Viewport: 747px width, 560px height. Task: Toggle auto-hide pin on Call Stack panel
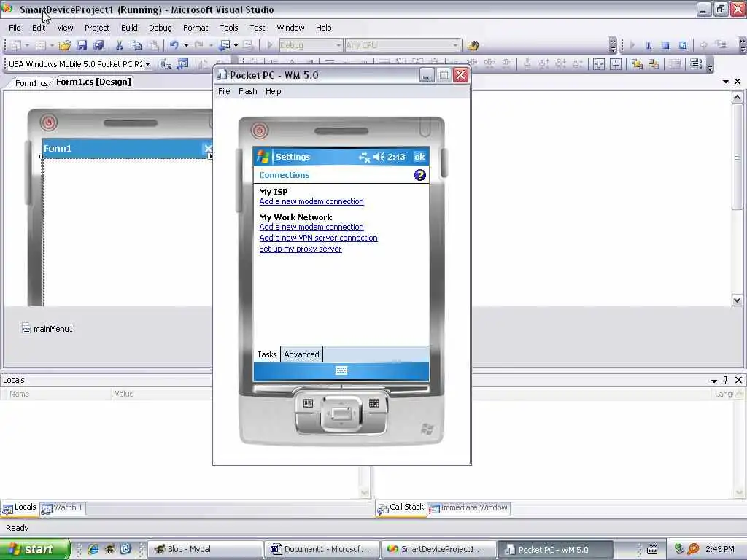pyautogui.click(x=726, y=379)
